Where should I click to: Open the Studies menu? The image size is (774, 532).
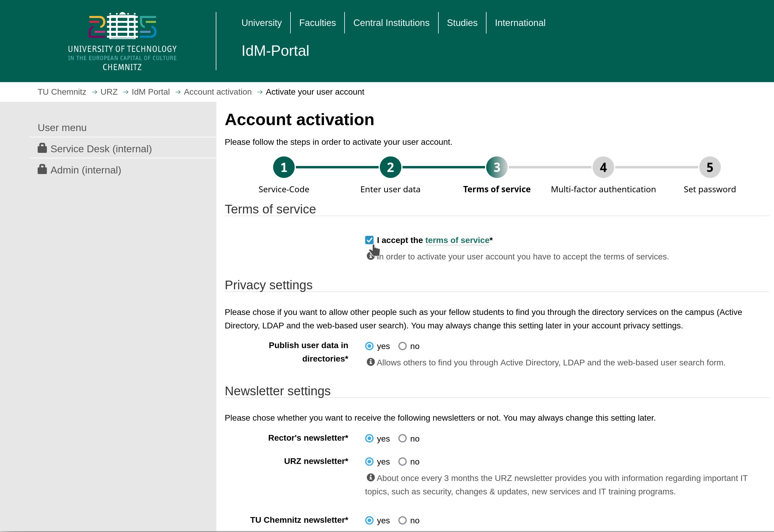462,23
